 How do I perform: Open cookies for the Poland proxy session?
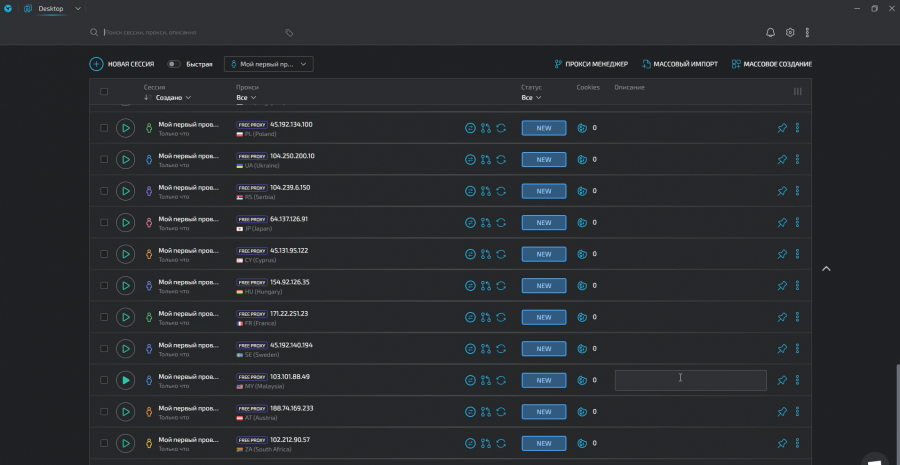582,128
